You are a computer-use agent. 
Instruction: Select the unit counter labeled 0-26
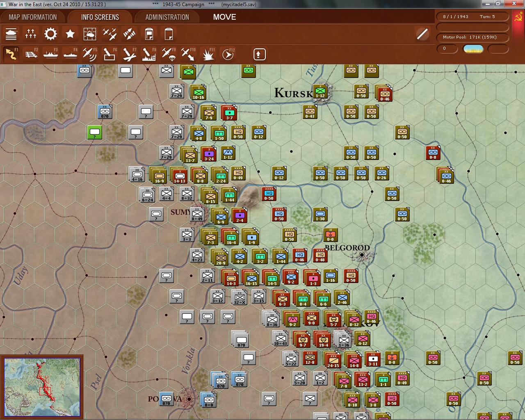[x=382, y=173]
